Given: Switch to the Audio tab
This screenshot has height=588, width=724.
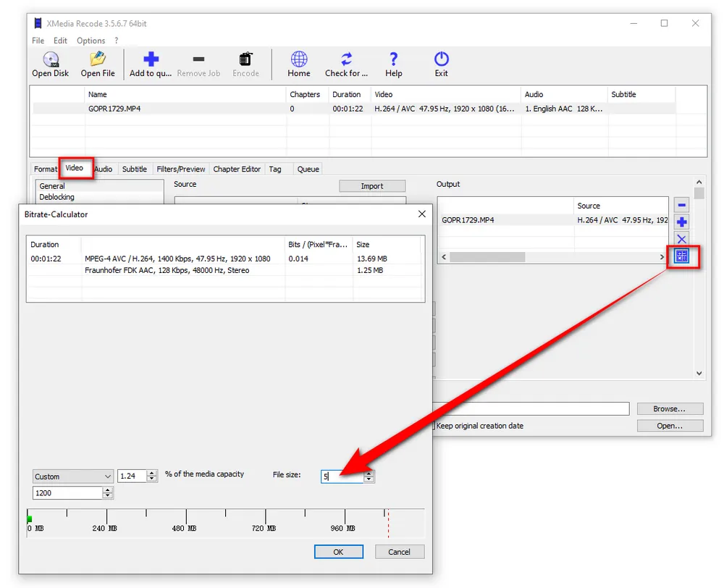Looking at the screenshot, I should 103,169.
